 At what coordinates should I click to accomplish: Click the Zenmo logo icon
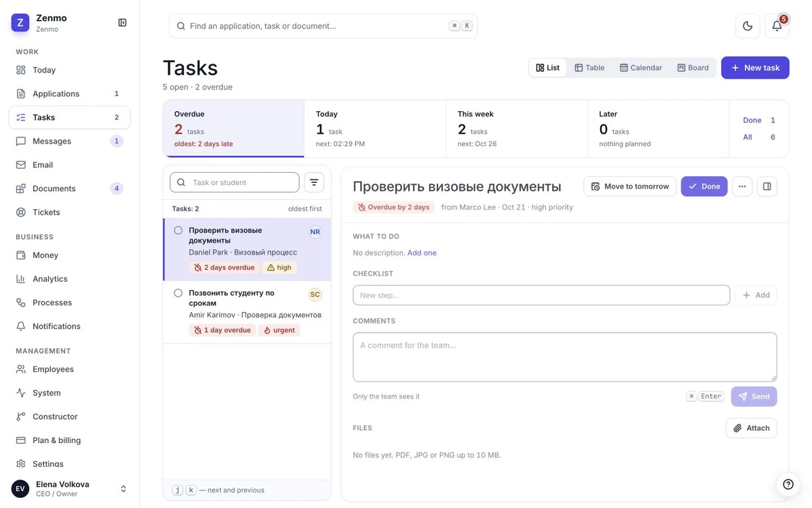20,22
